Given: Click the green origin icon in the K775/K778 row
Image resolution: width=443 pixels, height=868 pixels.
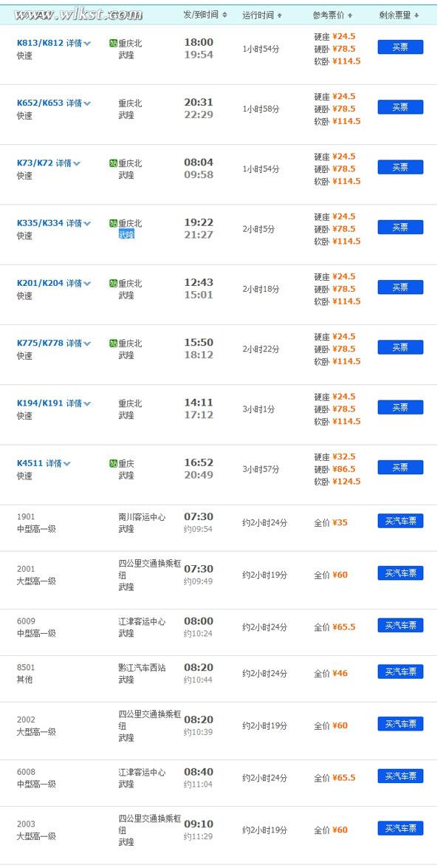Looking at the screenshot, I should click(113, 344).
